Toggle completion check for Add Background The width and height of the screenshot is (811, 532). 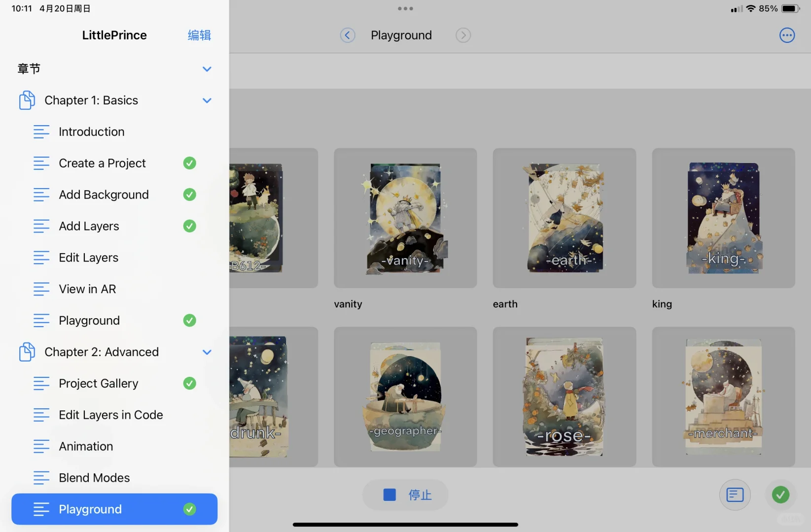pos(190,195)
